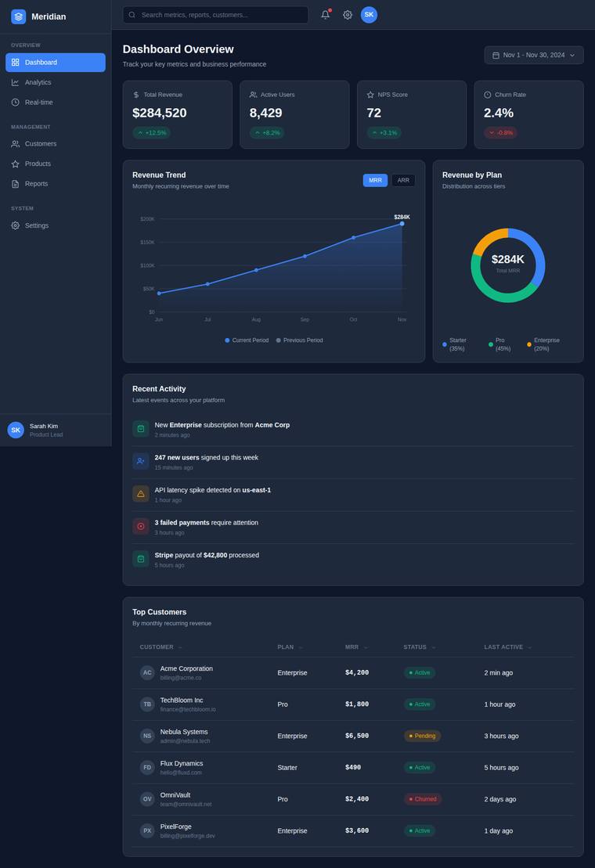The width and height of the screenshot is (595, 868).
Task: Click the Products star icon in sidebar
Action: click(x=16, y=164)
